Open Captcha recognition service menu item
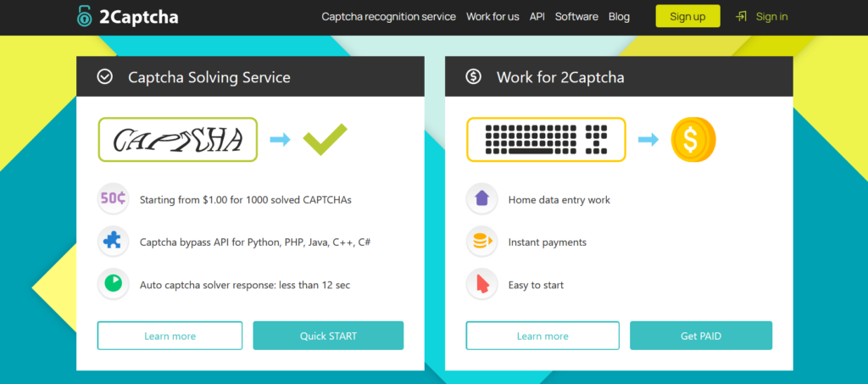 click(388, 17)
